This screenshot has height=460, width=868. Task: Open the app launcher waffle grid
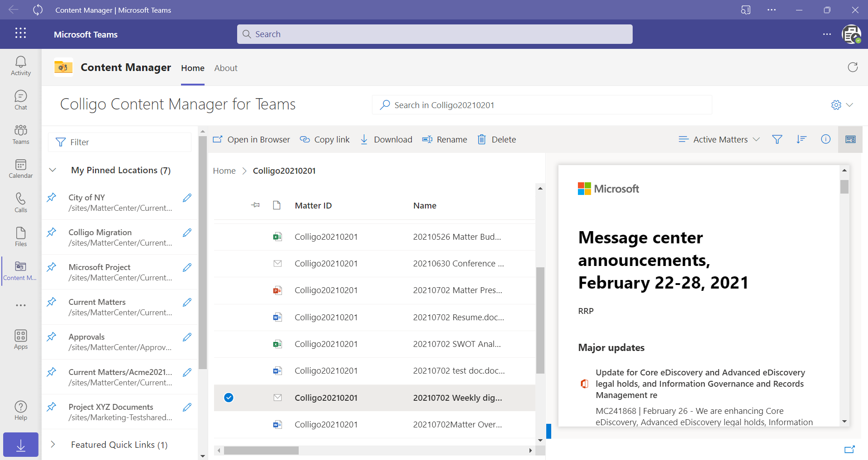(21, 33)
